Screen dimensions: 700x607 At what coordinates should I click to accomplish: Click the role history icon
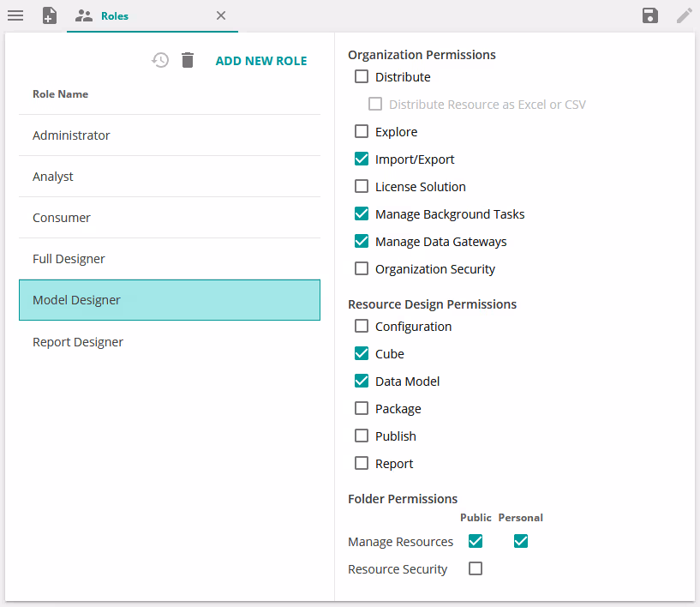[160, 60]
